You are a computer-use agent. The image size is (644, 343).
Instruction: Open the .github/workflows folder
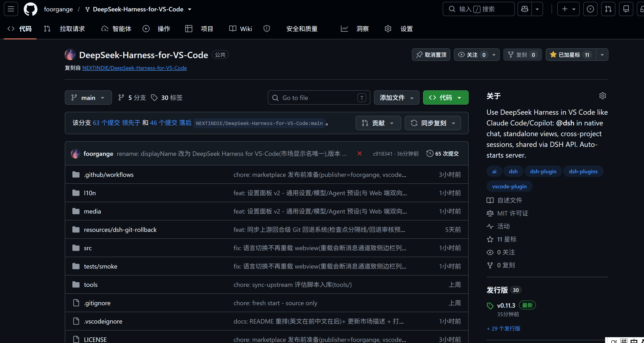109,175
